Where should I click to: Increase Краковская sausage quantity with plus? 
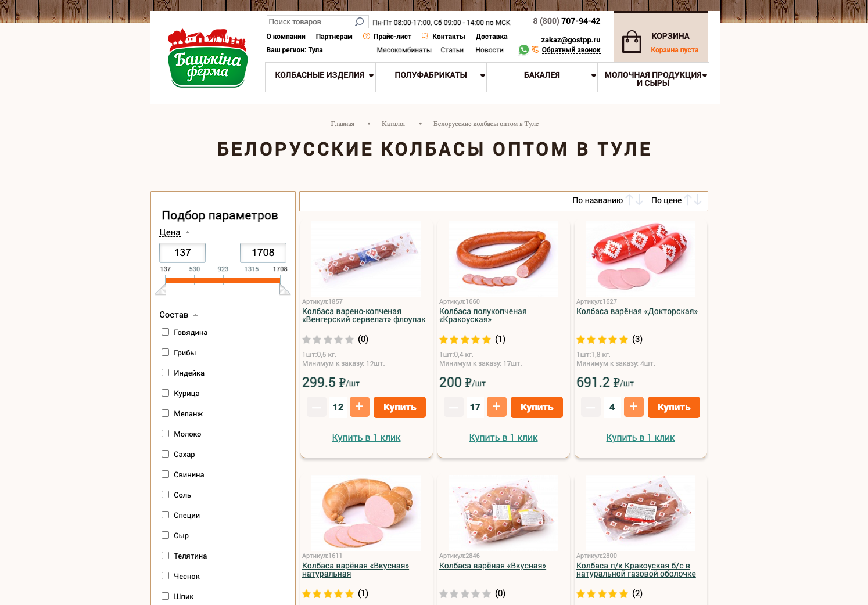(496, 406)
